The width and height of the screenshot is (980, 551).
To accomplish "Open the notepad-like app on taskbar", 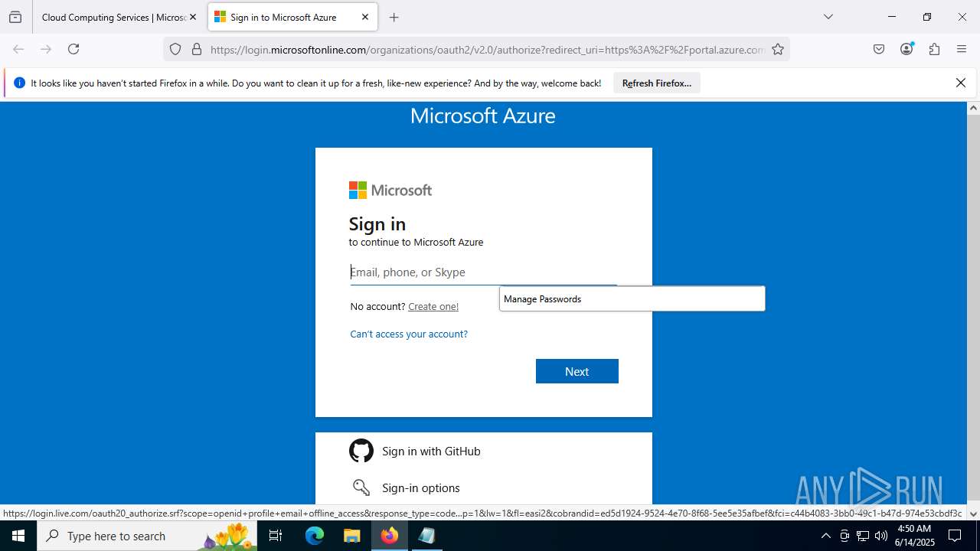I will pos(426,536).
